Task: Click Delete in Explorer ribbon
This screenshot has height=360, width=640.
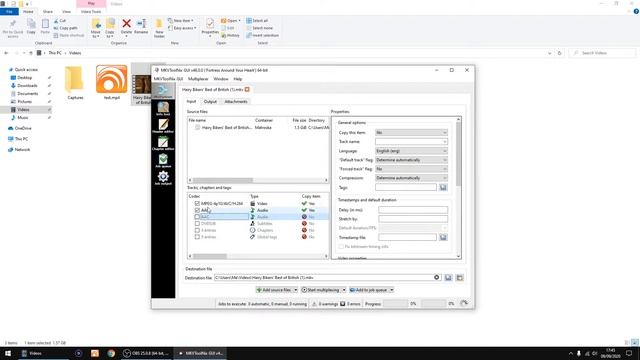Action: coord(127,27)
